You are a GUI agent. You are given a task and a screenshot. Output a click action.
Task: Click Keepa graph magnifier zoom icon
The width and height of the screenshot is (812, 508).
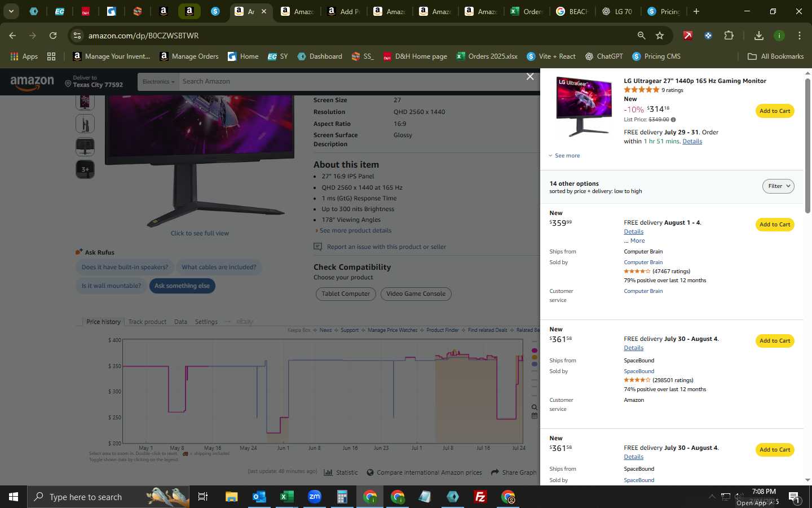click(x=535, y=407)
